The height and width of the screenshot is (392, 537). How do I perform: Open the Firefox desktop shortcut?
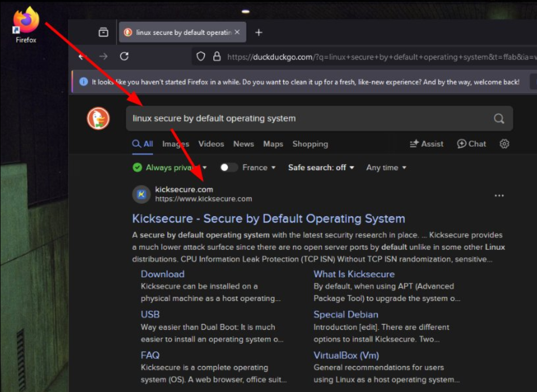pos(26,25)
